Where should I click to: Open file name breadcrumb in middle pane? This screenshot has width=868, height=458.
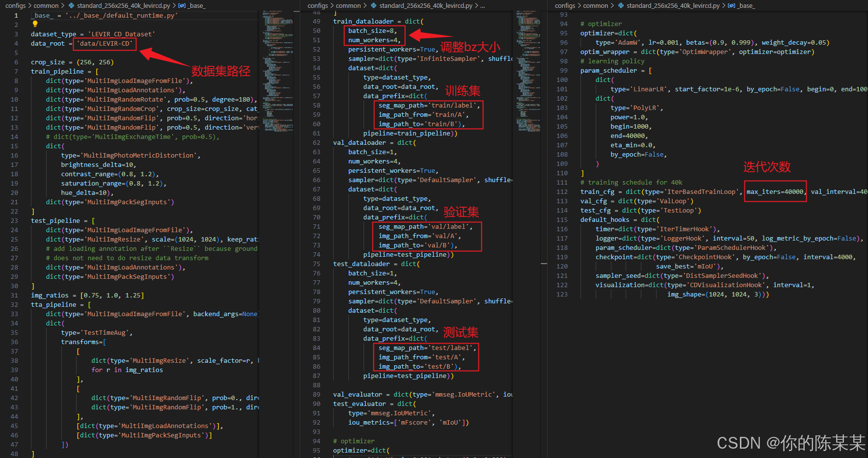point(426,6)
